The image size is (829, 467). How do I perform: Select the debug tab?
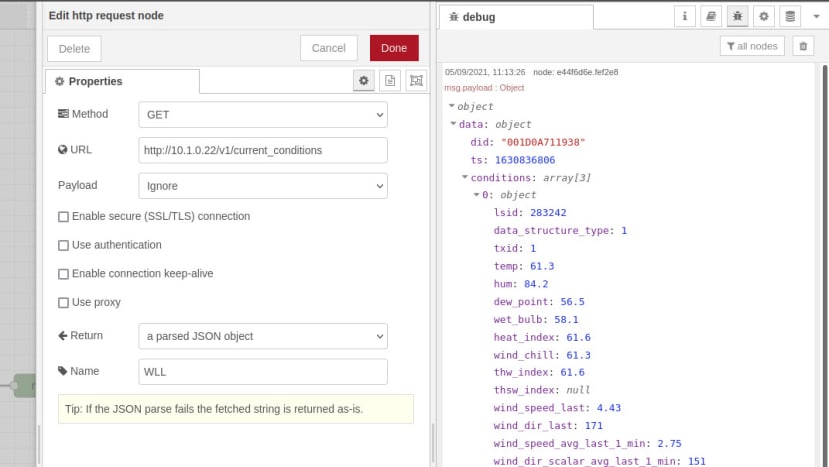[x=516, y=17]
